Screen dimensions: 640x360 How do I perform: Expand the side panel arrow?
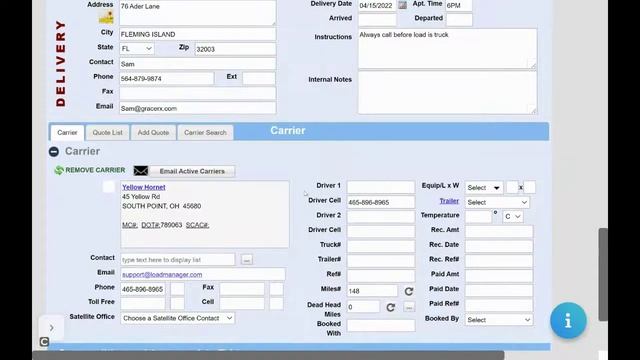pos(51,328)
